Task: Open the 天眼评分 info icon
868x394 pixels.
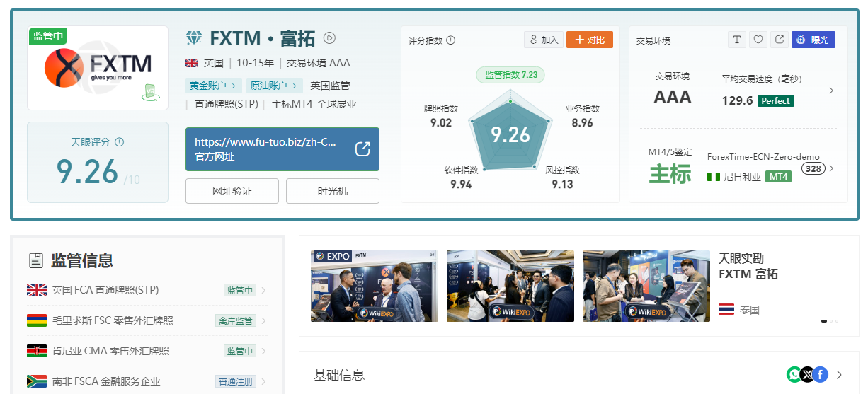Action: [x=119, y=142]
